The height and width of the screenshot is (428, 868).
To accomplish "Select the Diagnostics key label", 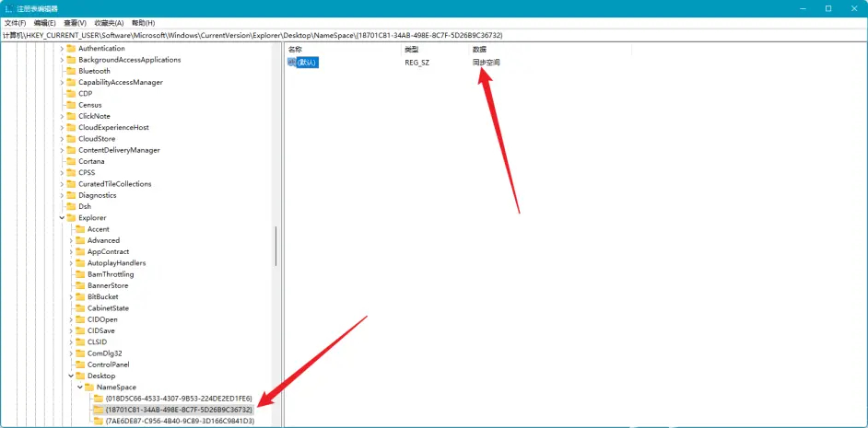I will 98,195.
